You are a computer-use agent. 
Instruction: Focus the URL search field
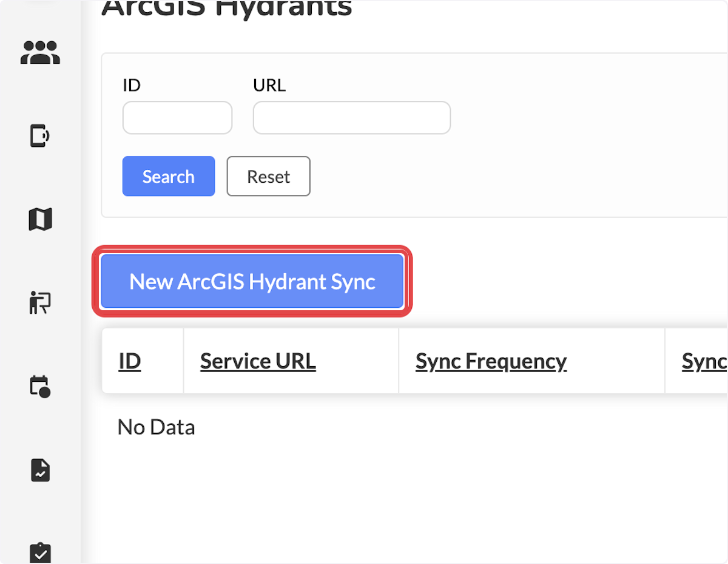352,118
